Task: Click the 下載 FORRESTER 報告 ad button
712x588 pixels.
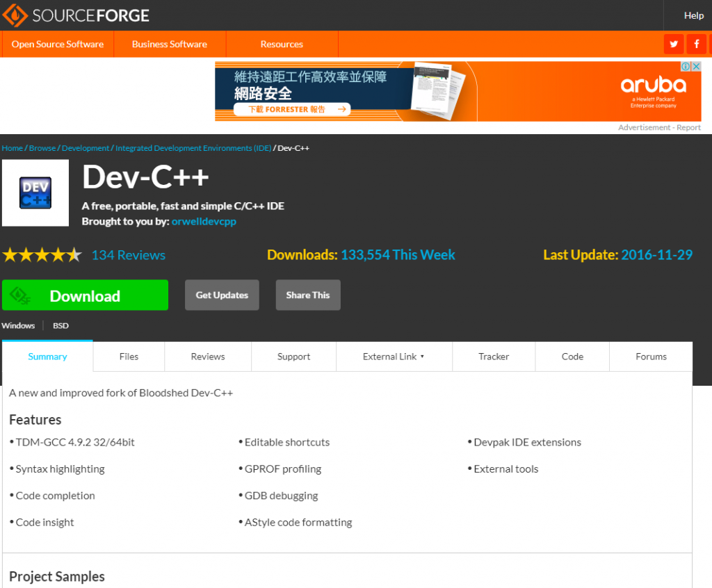Action: point(292,109)
